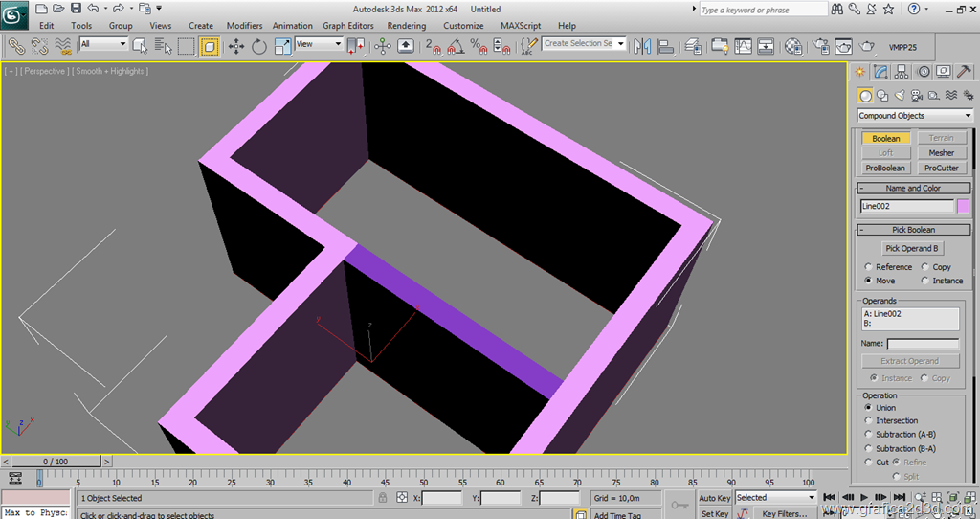980x519 pixels.
Task: Click the pink object color swatch
Action: click(963, 206)
